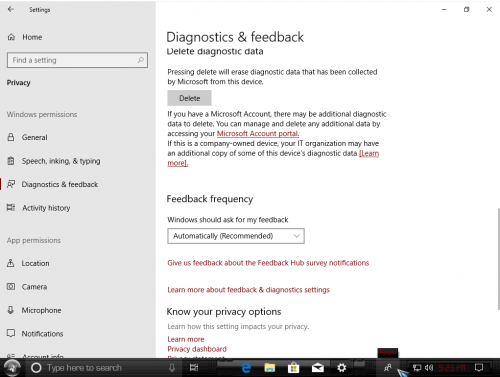The image size is (500, 377).
Task: Click the People icon in taskbar
Action: point(387,368)
